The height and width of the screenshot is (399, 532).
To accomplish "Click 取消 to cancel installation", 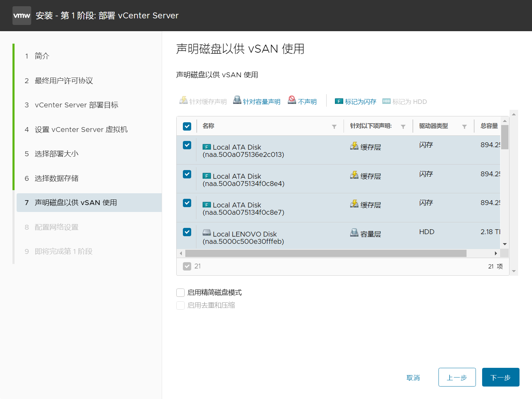I will [x=413, y=378].
